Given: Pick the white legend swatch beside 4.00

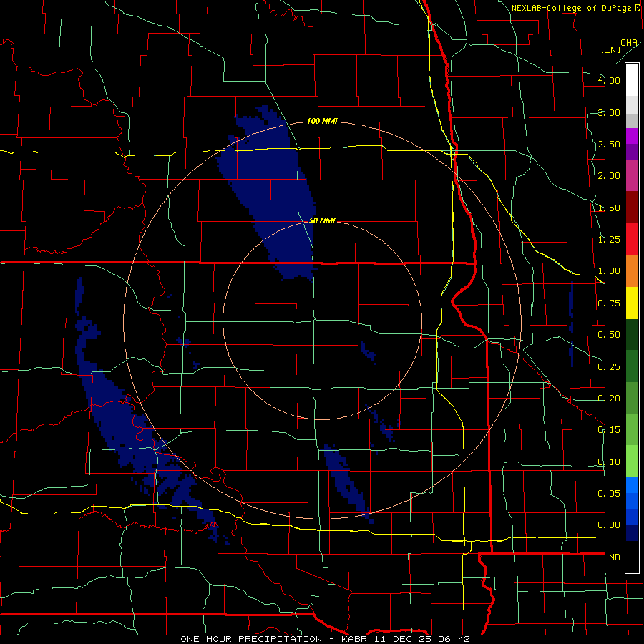Looking at the screenshot, I should [x=632, y=79].
